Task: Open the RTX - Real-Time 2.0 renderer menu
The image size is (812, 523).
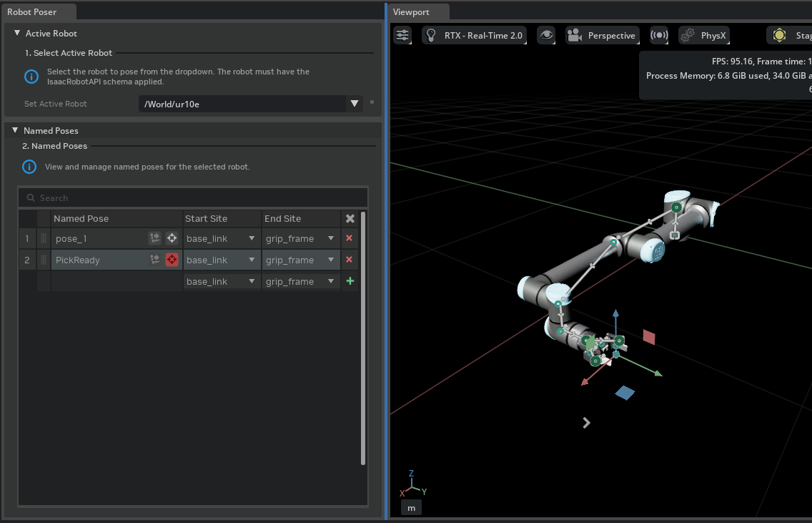Action: point(475,35)
